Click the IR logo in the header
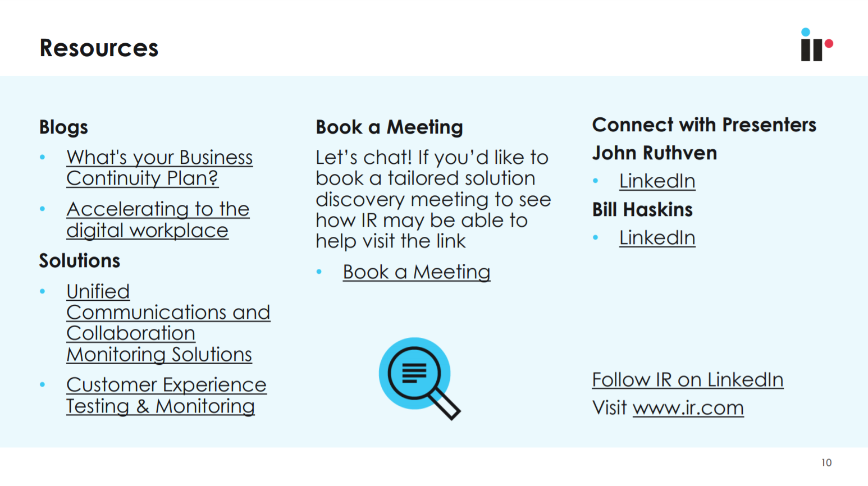 pyautogui.click(x=816, y=45)
